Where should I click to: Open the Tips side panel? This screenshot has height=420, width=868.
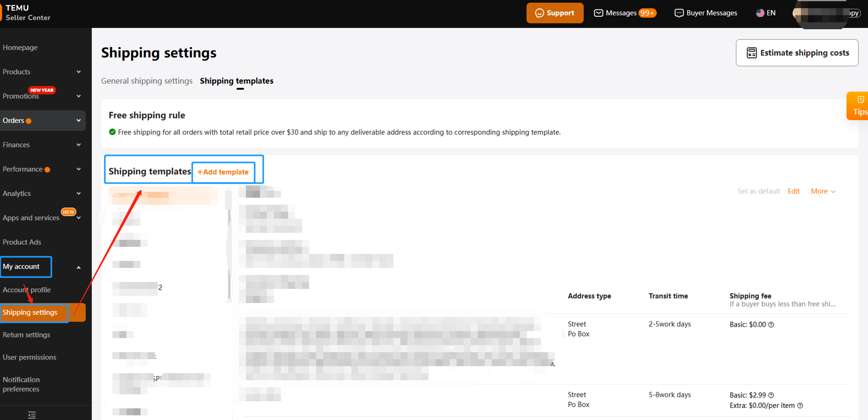pos(859,106)
